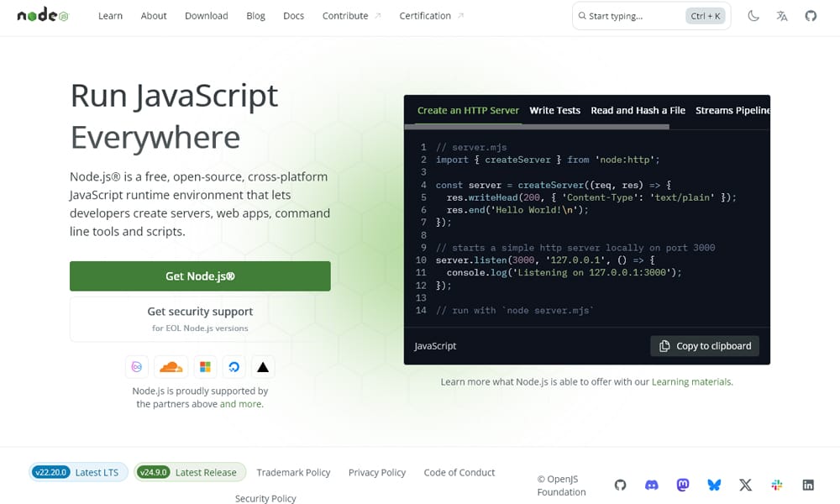
Task: Click the Node.js logo
Action: click(x=40, y=14)
